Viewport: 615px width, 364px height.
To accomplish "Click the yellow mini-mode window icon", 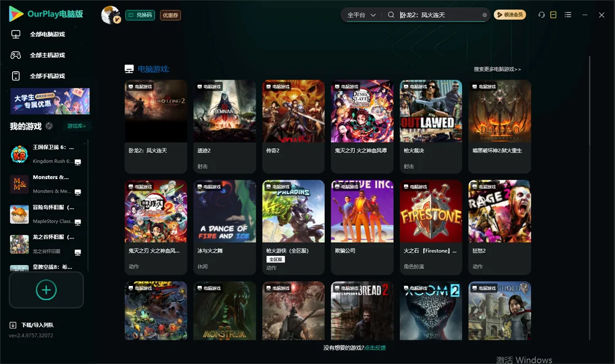I will pos(553,15).
